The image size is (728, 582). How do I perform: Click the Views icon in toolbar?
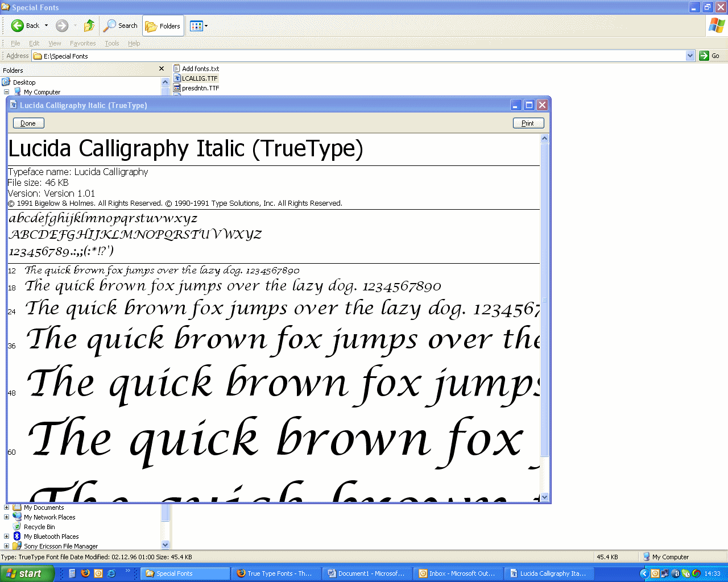[x=196, y=26]
